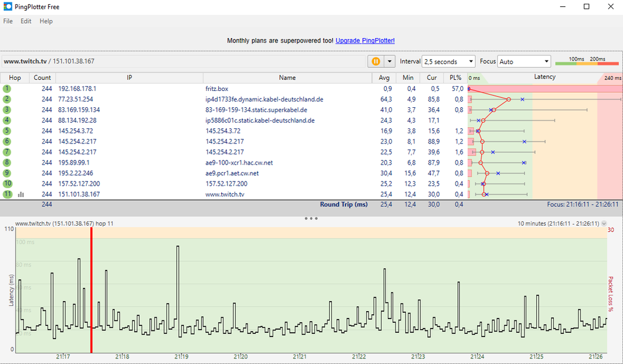Select the hop 2 green circle icon

tap(7, 100)
